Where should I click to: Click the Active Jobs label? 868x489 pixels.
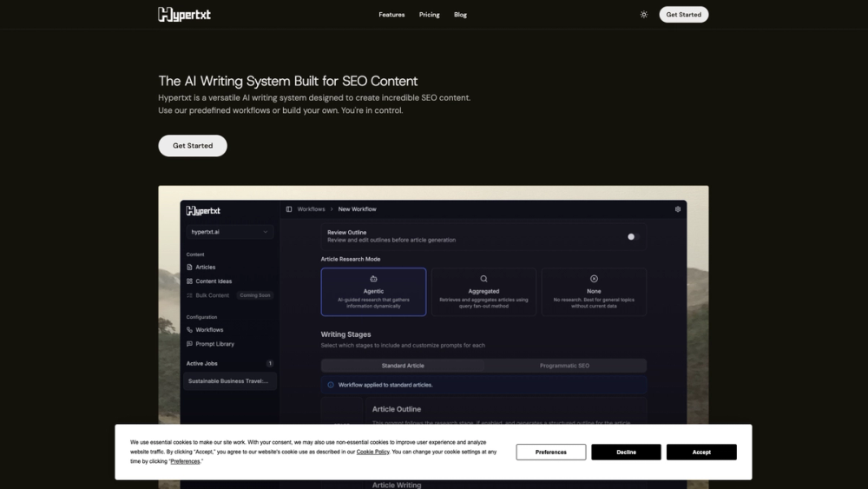(x=202, y=364)
